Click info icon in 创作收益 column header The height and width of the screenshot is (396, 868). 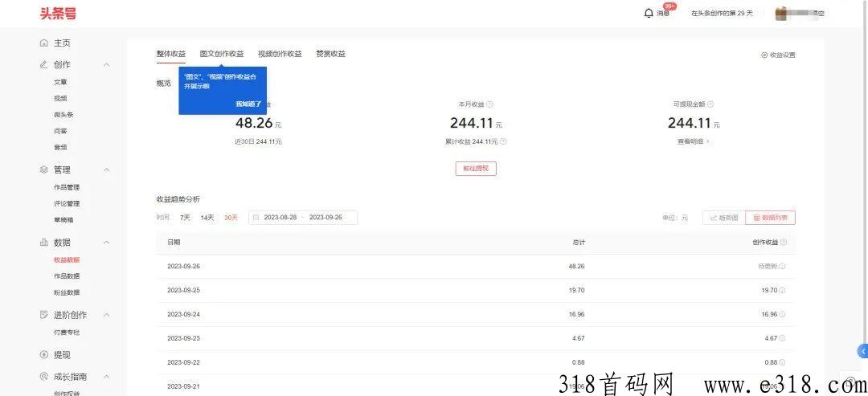tap(784, 242)
